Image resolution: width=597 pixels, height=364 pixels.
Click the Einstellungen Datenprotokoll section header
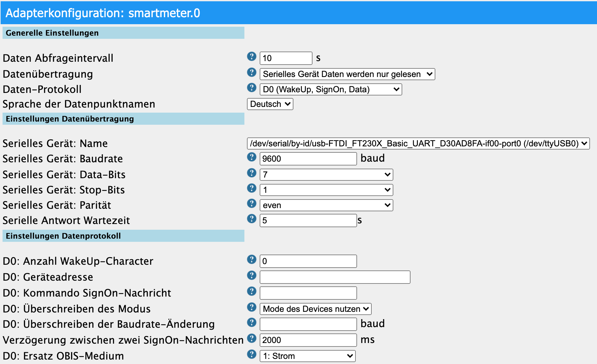coord(123,236)
